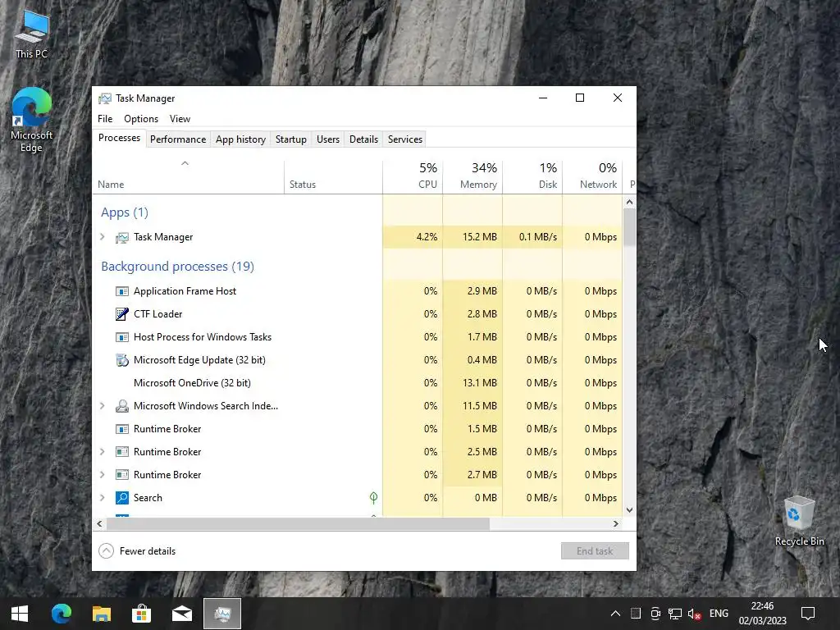This screenshot has width=840, height=630.
Task: Sort processes by CPU usage column
Action: coord(413,177)
